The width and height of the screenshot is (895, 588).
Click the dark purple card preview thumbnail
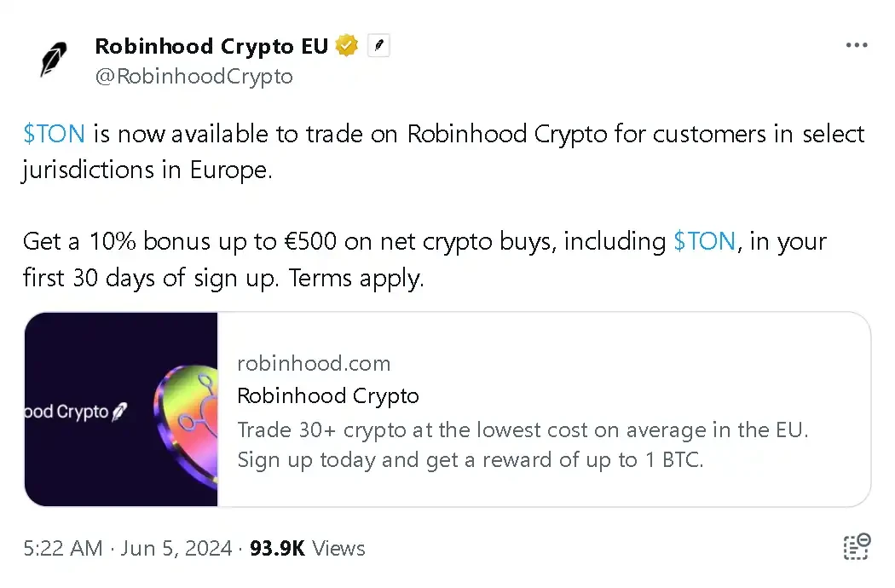point(121,410)
